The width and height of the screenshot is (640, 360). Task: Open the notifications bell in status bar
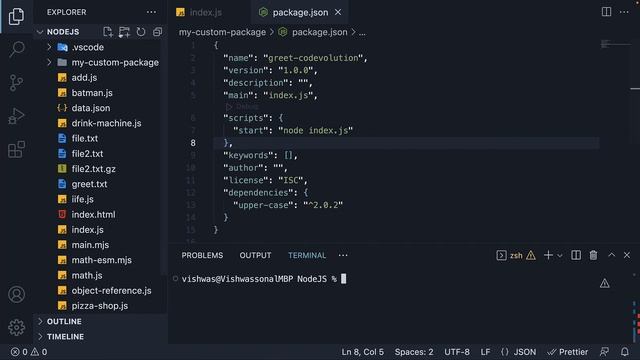(x=625, y=352)
